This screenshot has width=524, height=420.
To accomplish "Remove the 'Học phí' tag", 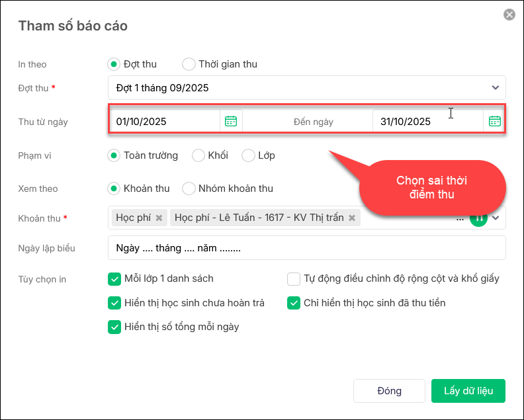I will tap(159, 218).
